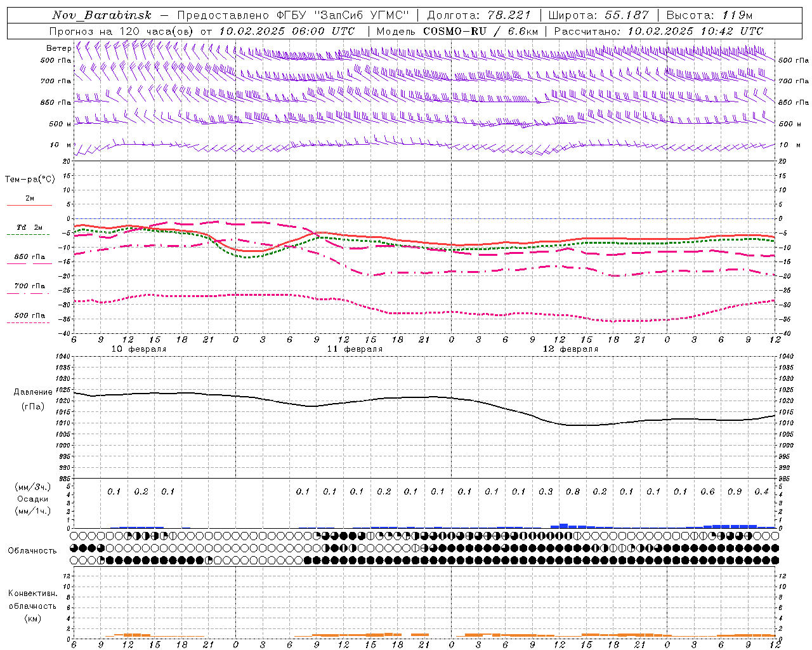Click the 700 гПа temperature legend entry

(29, 286)
